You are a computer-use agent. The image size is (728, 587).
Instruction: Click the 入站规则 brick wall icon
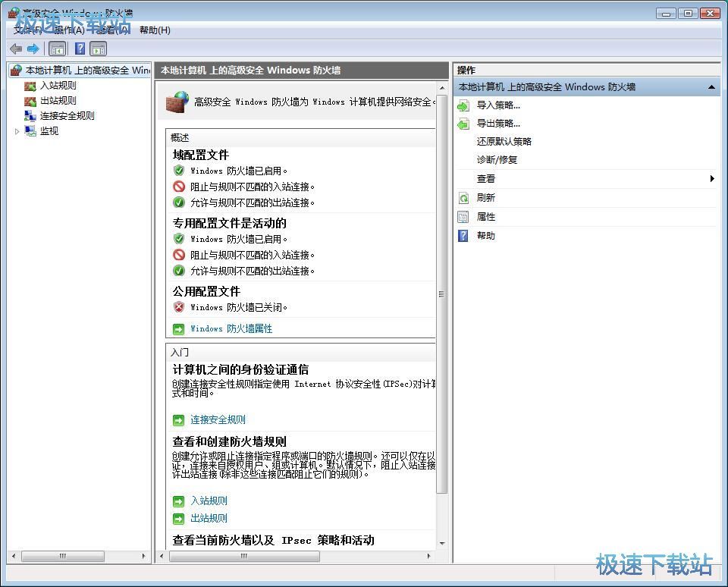tap(30, 86)
